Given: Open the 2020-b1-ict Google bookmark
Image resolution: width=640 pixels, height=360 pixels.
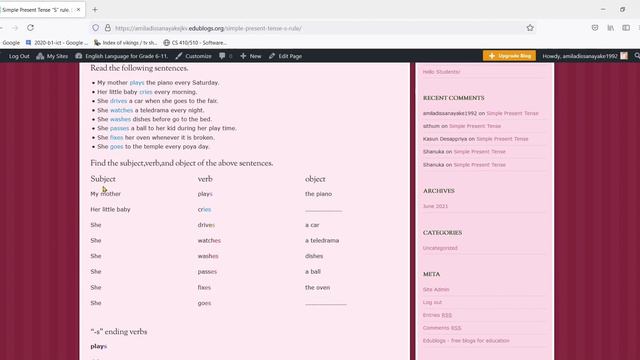Looking at the screenshot, I should [57, 42].
